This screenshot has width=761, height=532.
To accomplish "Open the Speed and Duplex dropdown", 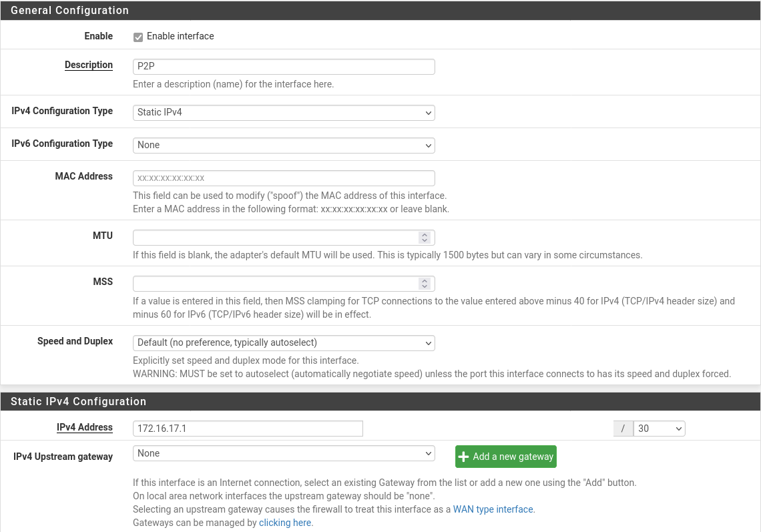I will coord(284,343).
